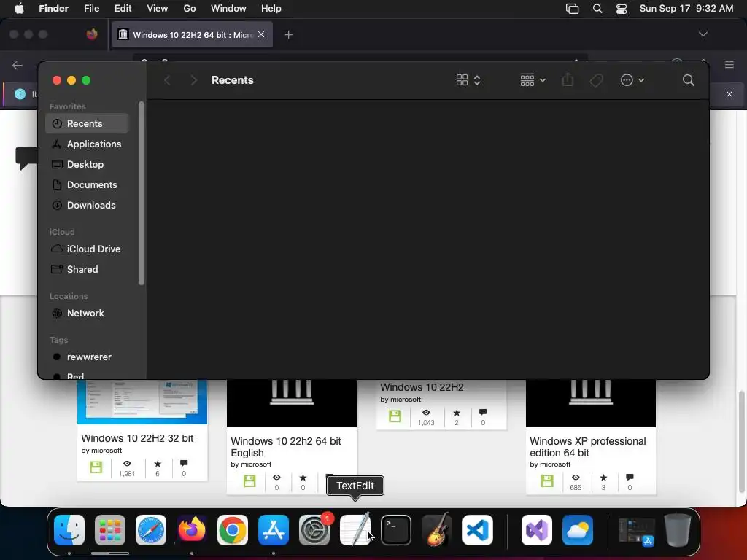Open the Trash in the Dock
Image resolution: width=747 pixels, height=560 pixels.
click(x=678, y=530)
